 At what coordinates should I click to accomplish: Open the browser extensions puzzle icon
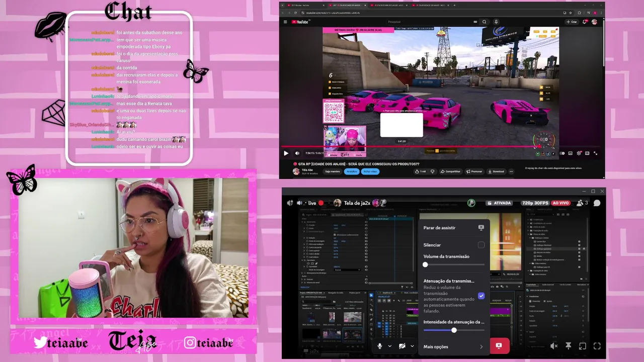click(x=579, y=13)
